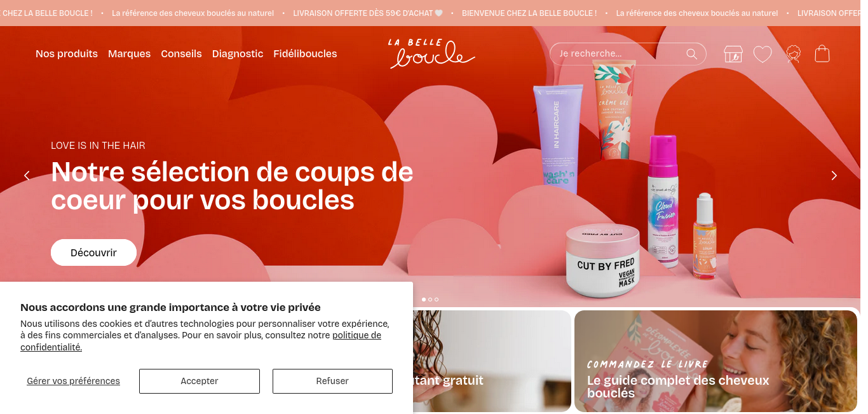This screenshot has height=414, width=868.
Task: Select the first carousel dot
Action: coord(424,300)
